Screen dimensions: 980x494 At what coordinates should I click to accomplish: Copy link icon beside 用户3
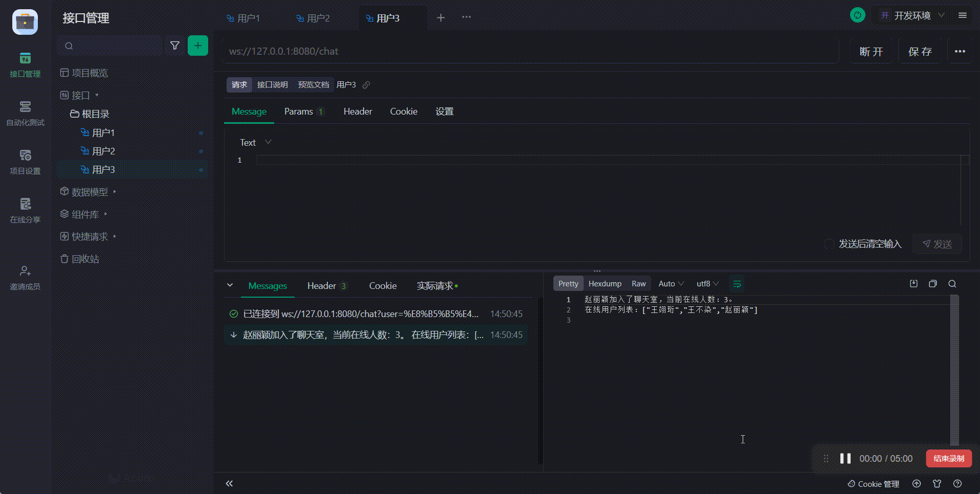coord(366,85)
